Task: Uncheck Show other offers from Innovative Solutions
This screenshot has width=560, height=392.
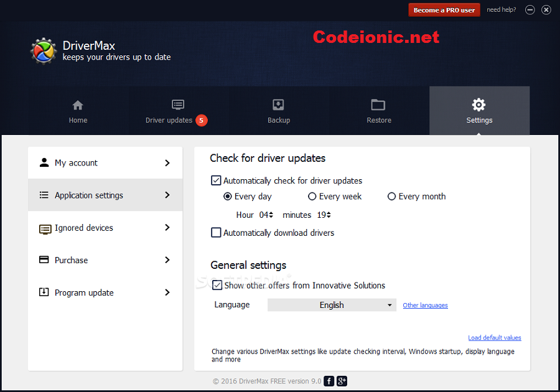Action: 217,285
